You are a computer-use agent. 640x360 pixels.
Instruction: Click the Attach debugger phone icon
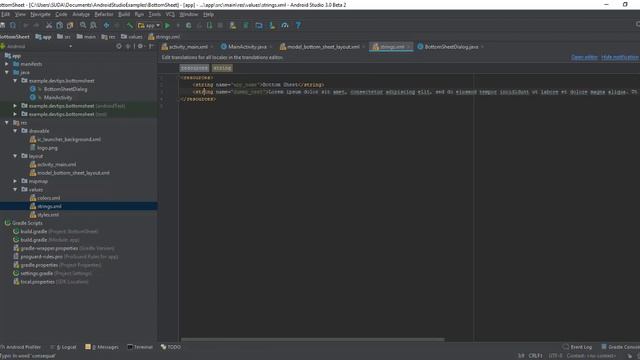point(209,25)
